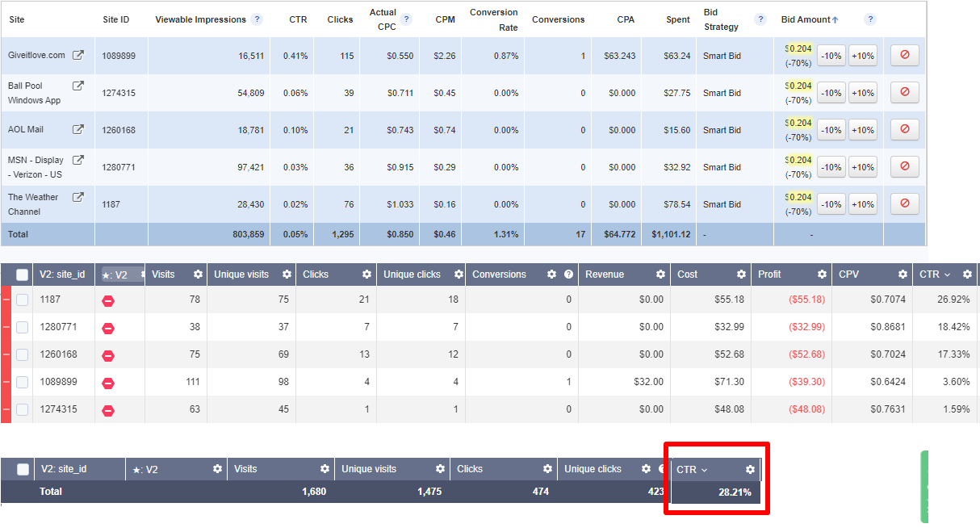Open AOL Mail external link icon

pos(78,129)
